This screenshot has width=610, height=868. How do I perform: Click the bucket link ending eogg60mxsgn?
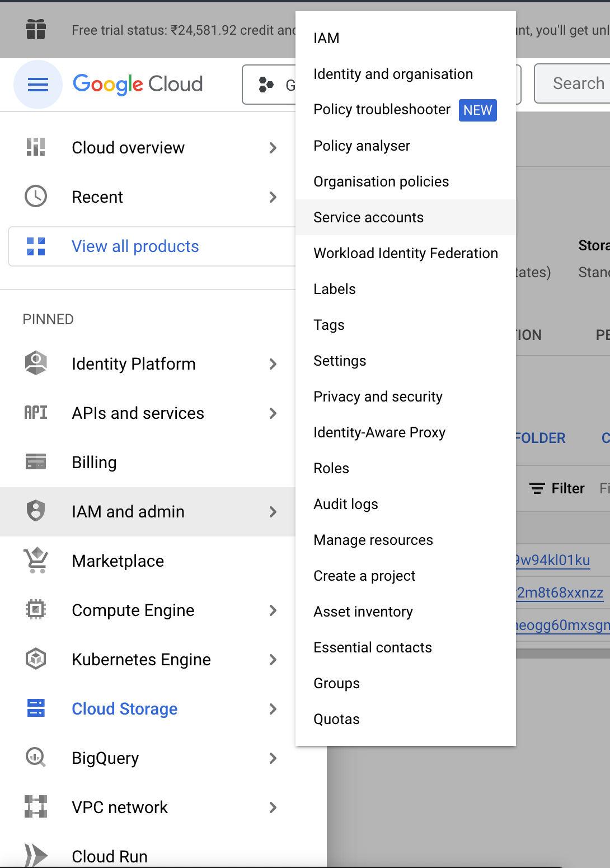(562, 625)
